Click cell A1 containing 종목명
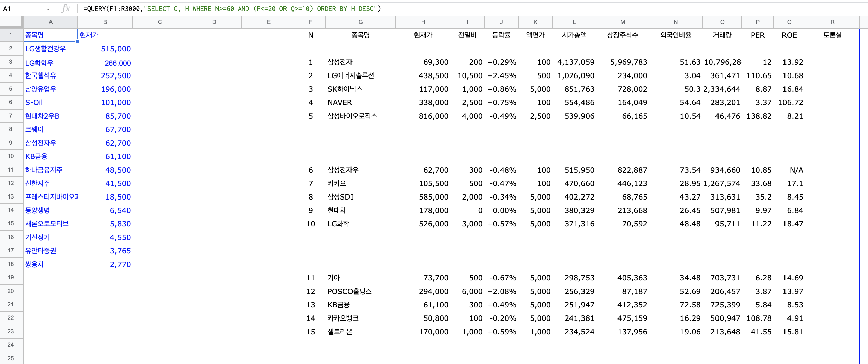 51,35
